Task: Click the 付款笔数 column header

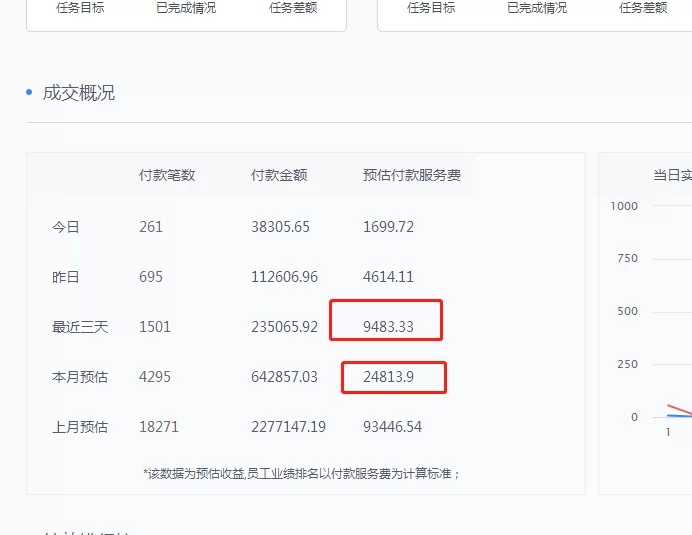Action: pos(167,175)
